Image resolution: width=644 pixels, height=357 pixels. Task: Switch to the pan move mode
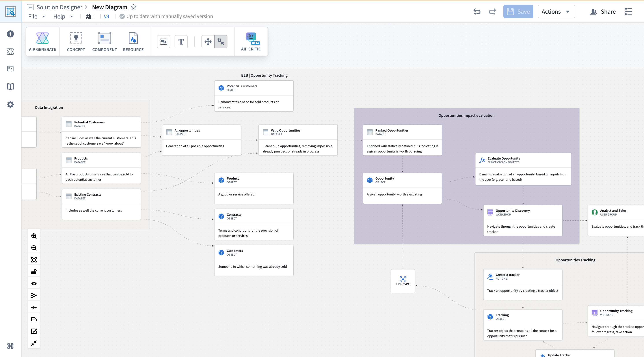pyautogui.click(x=208, y=41)
